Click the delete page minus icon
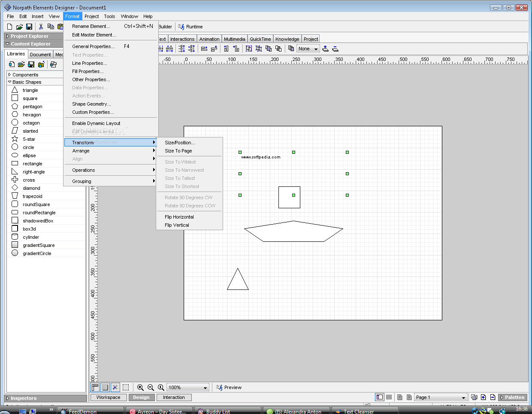Screen dimensions: 532x414 tap(493, 397)
